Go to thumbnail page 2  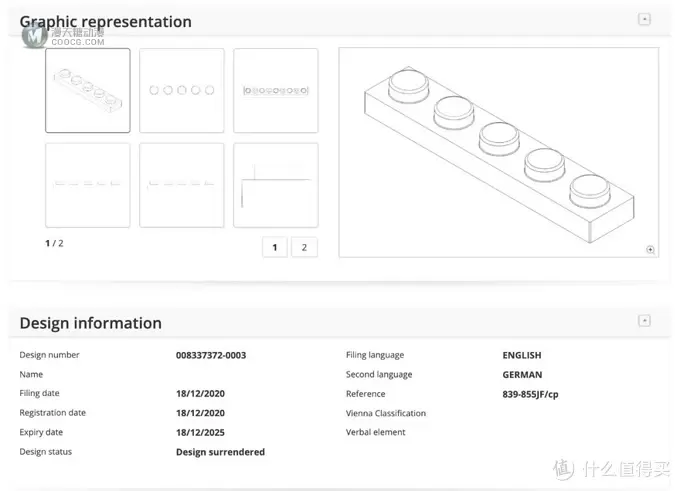point(304,247)
